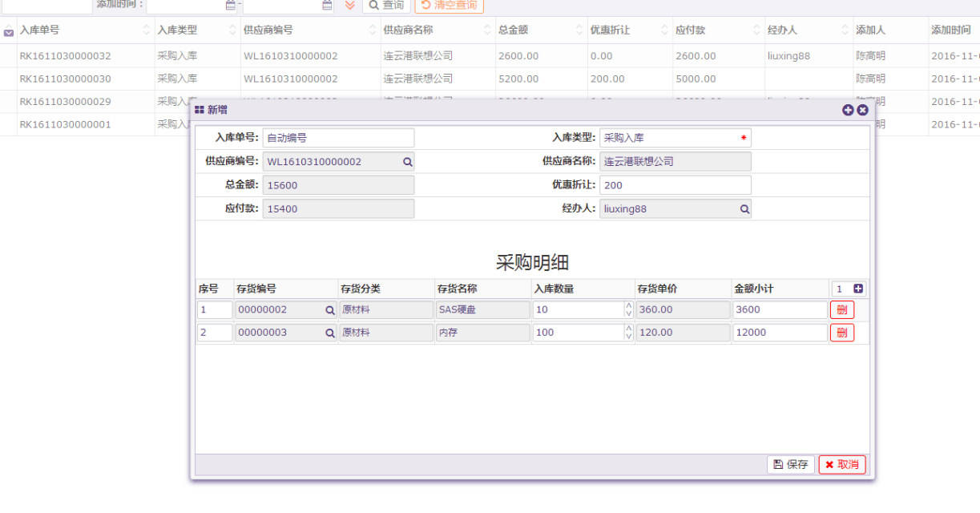Image resolution: width=980 pixels, height=513 pixels.
Task: Click into the 优惠折让 input field
Action: (675, 185)
